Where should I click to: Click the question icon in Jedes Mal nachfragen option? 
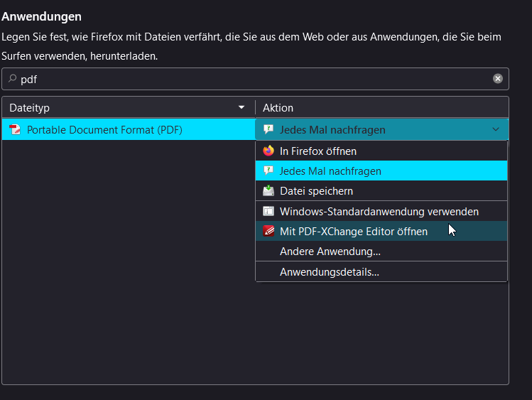tap(268, 171)
